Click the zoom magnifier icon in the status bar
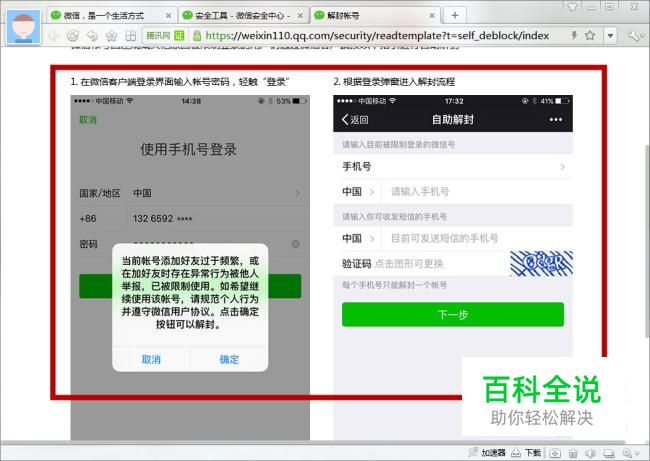This screenshot has height=461, width=650. coord(627,453)
